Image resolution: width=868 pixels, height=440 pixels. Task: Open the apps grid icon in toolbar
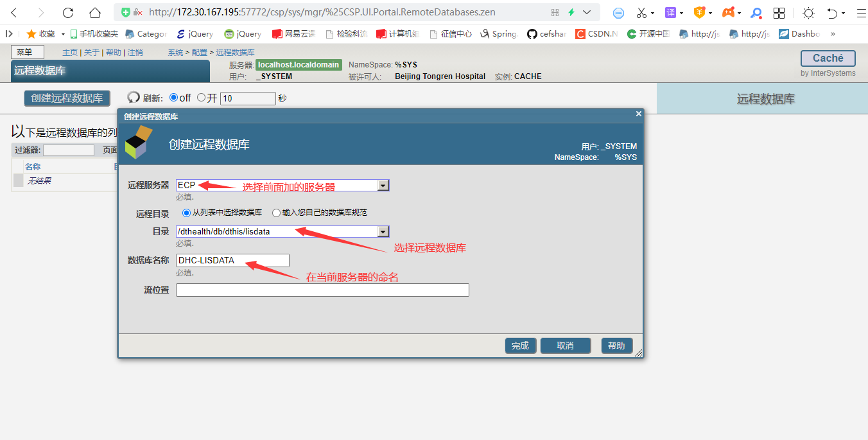click(779, 13)
